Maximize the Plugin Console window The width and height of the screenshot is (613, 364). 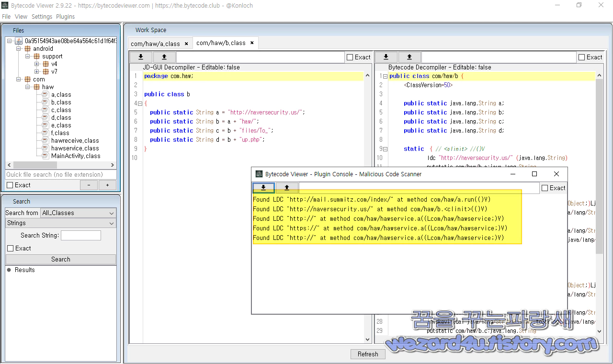point(534,174)
